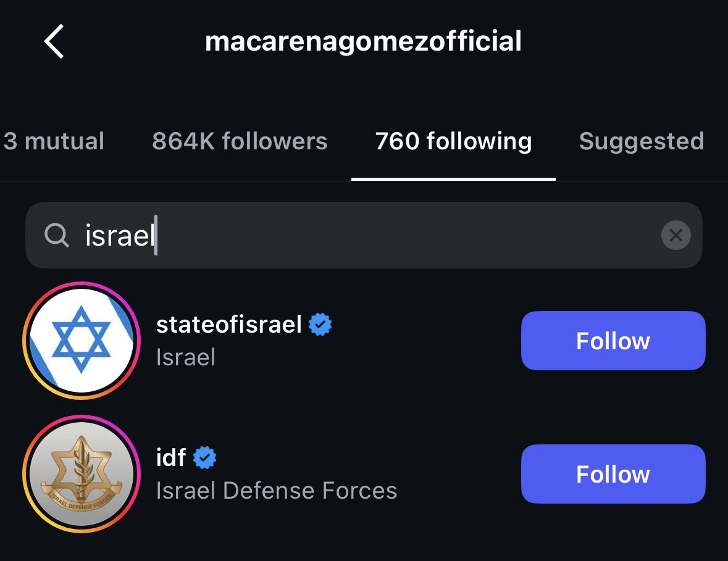Click the "Israel" display name
Image resolution: width=728 pixels, height=561 pixels.
click(x=185, y=357)
